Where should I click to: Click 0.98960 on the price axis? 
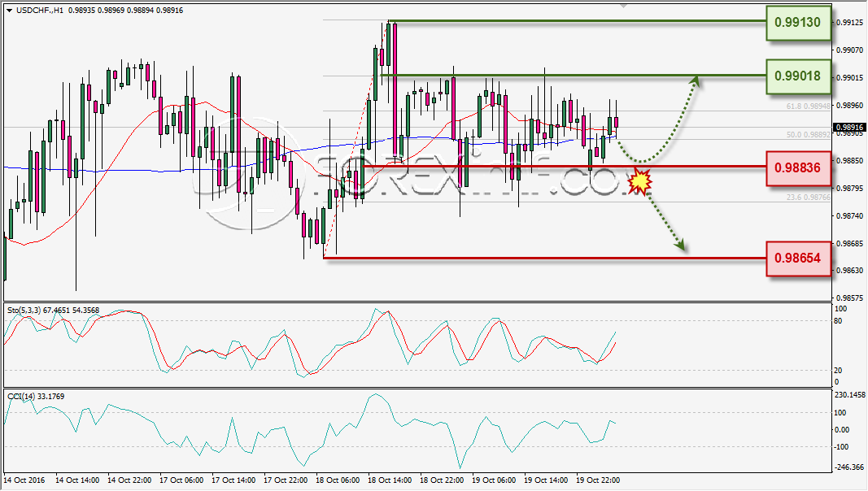tap(848, 105)
